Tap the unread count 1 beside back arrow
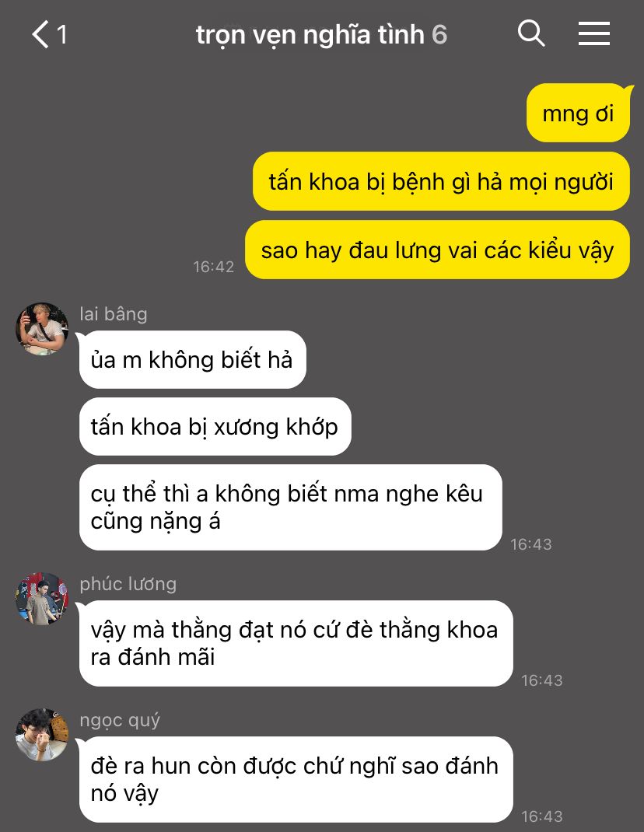Viewport: 644px width, 832px height. (61, 35)
